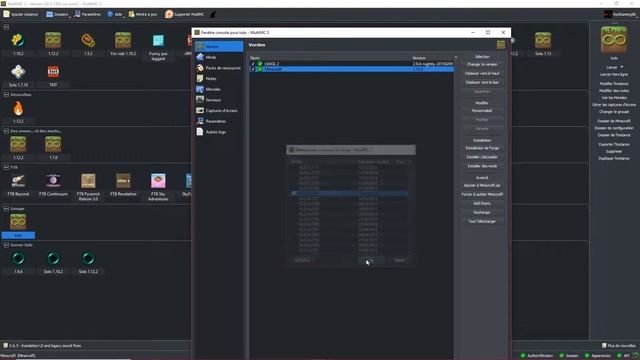Open Paramètres page in console sidebar
Screen dimensions: 640x360
tap(219, 121)
